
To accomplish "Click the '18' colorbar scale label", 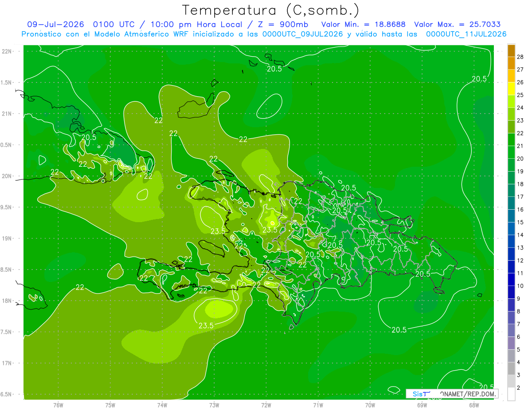I will (x=520, y=184).
